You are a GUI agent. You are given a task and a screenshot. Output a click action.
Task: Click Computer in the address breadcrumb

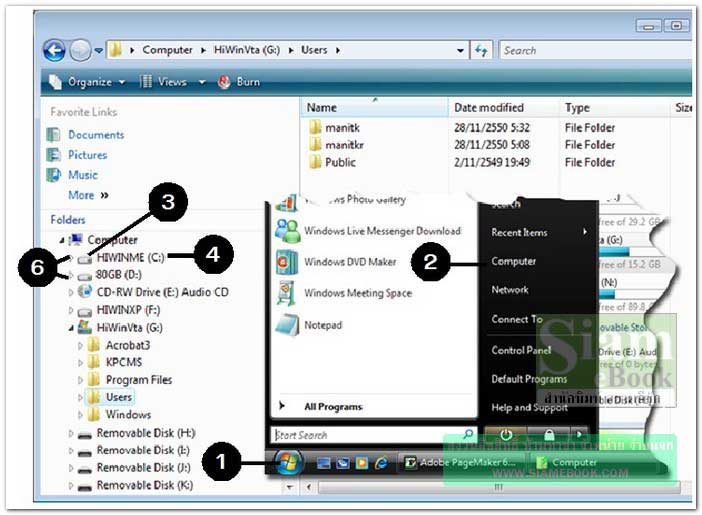tap(167, 50)
